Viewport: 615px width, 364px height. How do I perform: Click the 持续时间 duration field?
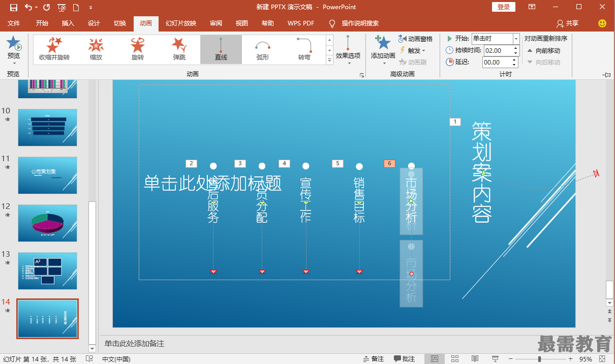click(x=498, y=50)
